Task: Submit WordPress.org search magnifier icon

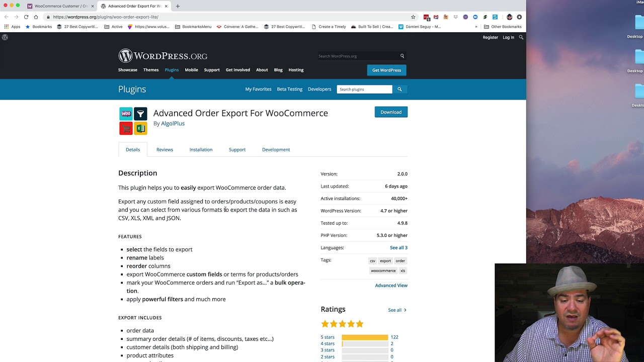Action: click(x=402, y=56)
